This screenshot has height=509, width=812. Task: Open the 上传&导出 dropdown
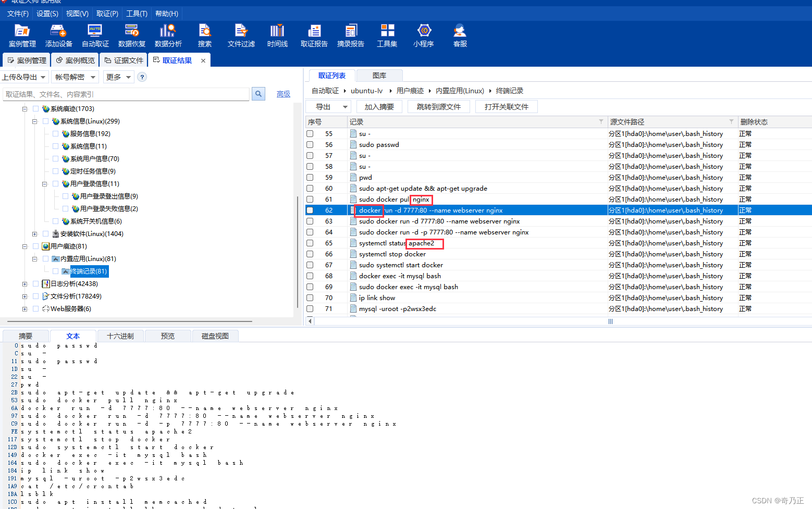pos(24,77)
